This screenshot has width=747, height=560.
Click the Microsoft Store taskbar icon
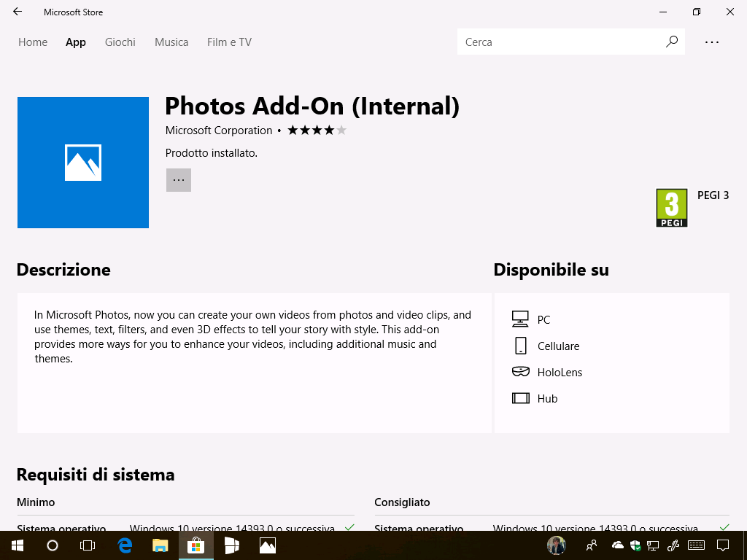(x=196, y=545)
